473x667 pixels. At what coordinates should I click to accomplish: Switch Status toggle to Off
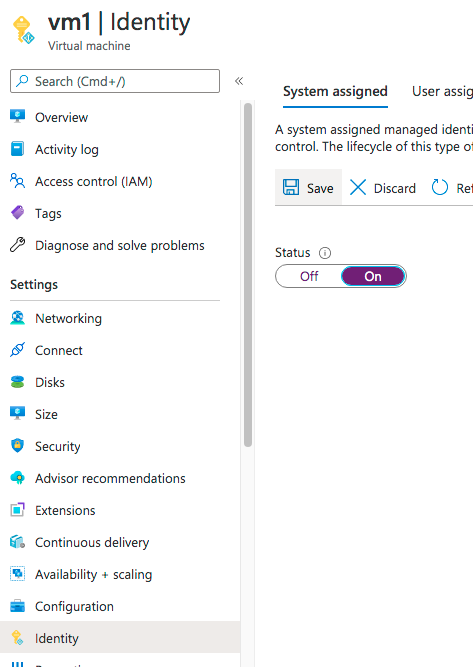pos(309,276)
